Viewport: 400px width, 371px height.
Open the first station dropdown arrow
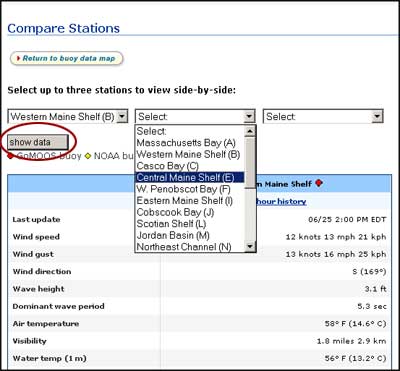point(122,116)
